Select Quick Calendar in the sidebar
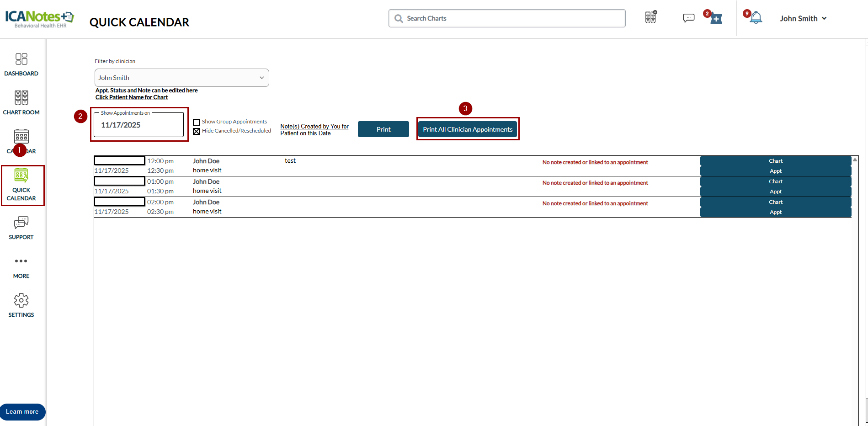Screen dimensions: 868x426 point(21,186)
